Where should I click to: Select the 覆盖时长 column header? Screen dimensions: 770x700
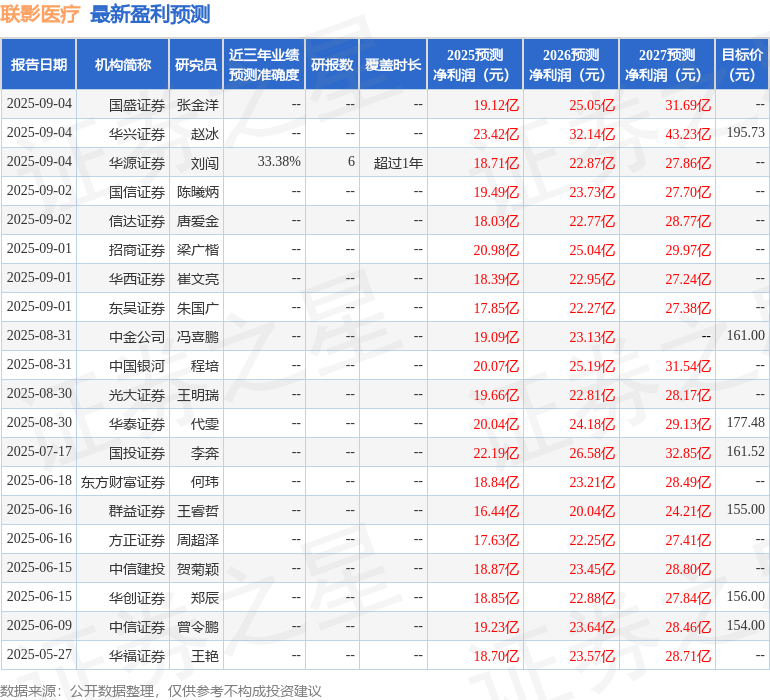coord(393,65)
